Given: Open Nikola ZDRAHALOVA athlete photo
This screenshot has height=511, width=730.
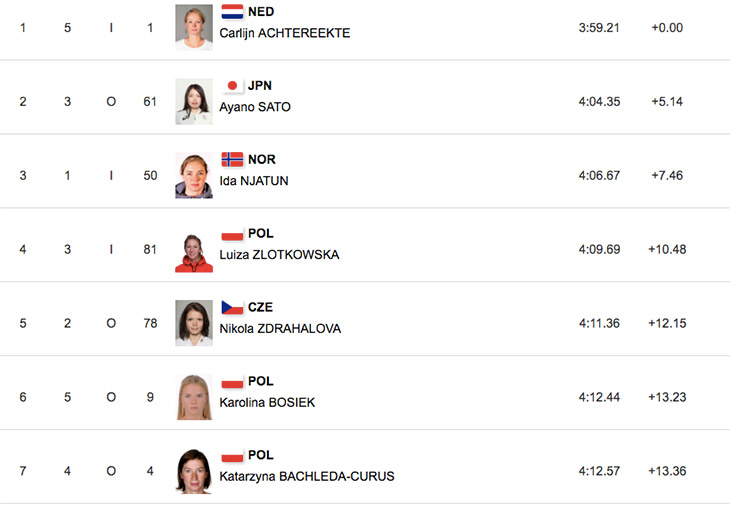Looking at the screenshot, I should coord(194,323).
